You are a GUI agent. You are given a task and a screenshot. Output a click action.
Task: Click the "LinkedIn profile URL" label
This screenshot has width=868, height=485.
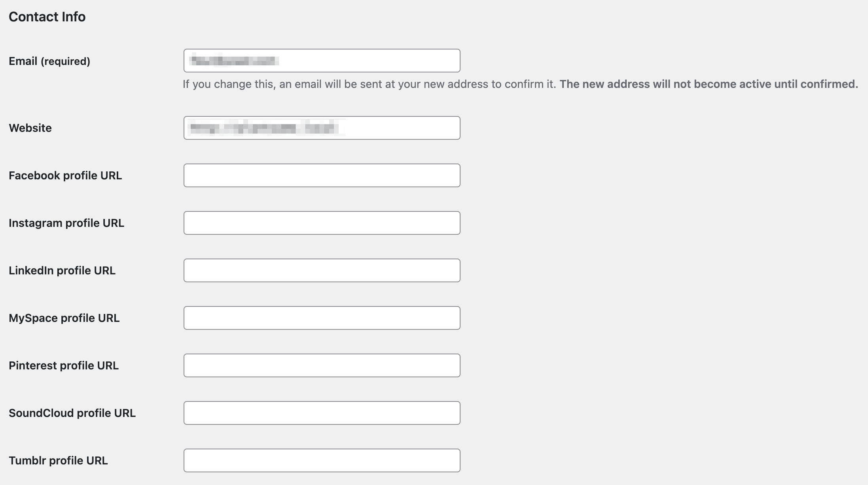62,271
